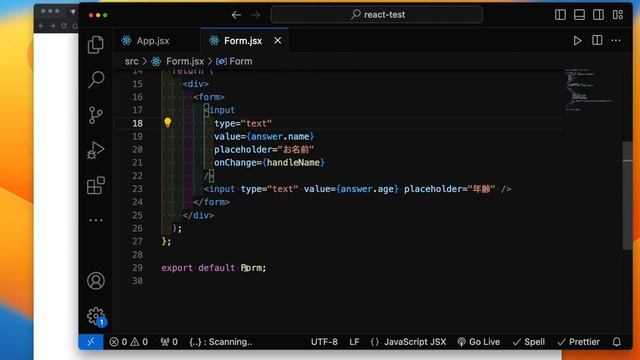Open the Extensions view
Image resolution: width=640 pixels, height=360 pixels.
click(x=96, y=185)
